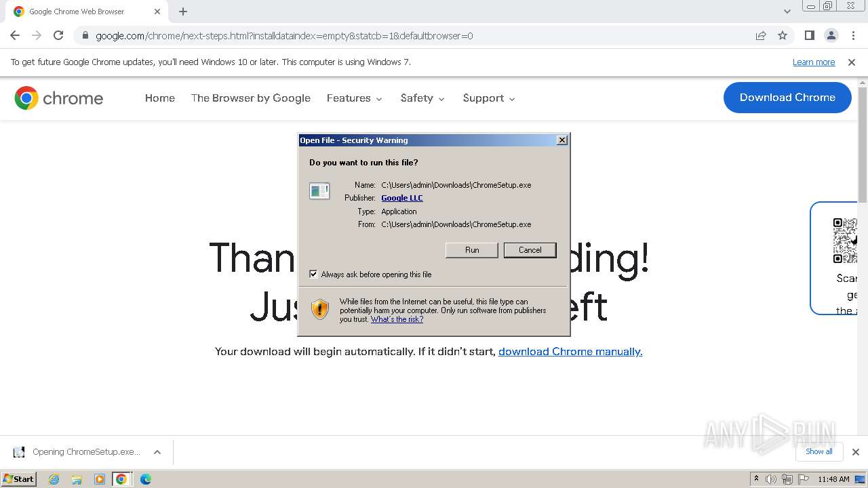868x488 pixels.
Task: Click the volume speaker tray icon
Action: point(771,479)
